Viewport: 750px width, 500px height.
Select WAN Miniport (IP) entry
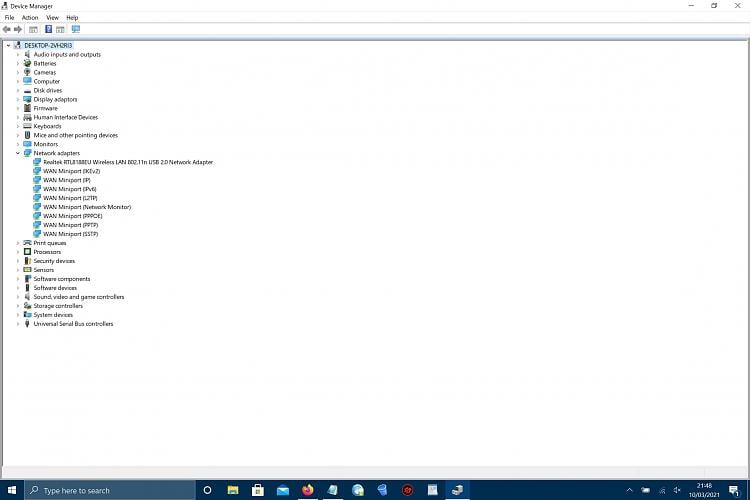[66, 180]
